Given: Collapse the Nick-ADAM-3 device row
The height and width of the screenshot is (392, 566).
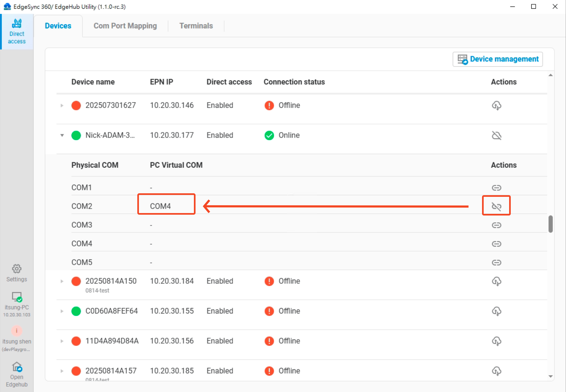Looking at the screenshot, I should (62, 135).
